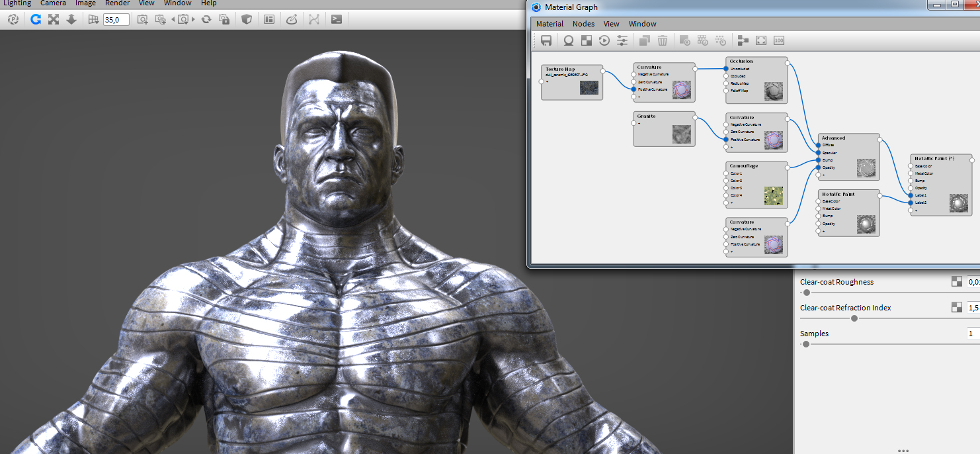
Task: Click the Advanced node's Opacity input socket
Action: click(819, 167)
